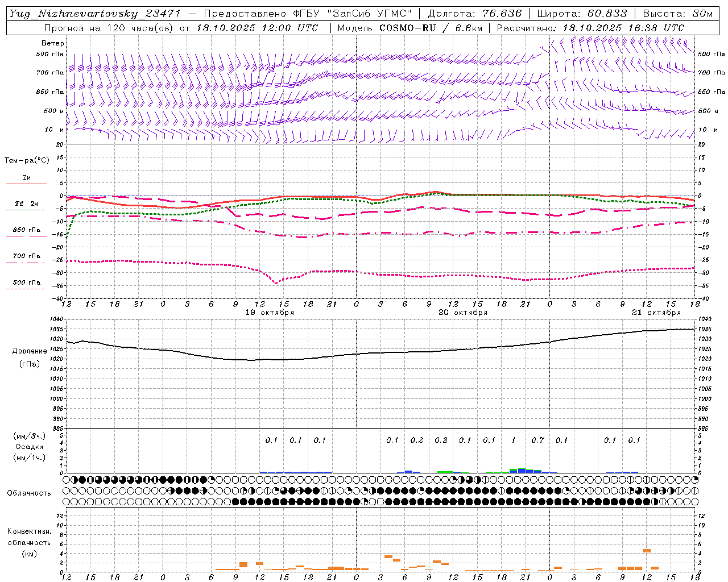The height and width of the screenshot is (582, 728).
Task: Click the 'Тем-ра(°C)' temperature panel label
Action: 27,161
